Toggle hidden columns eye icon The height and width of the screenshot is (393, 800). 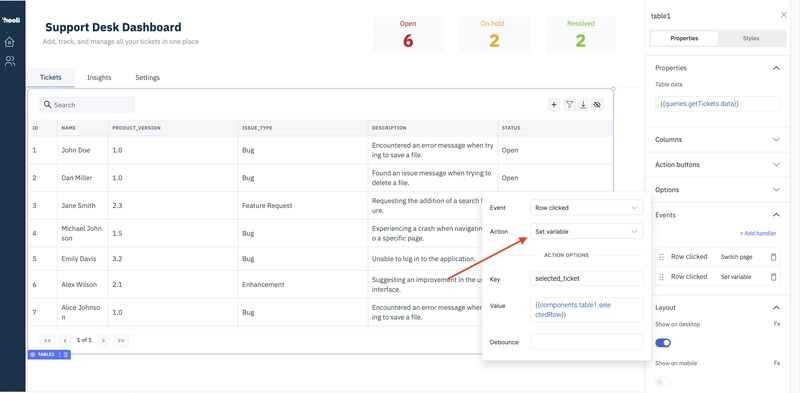point(598,105)
